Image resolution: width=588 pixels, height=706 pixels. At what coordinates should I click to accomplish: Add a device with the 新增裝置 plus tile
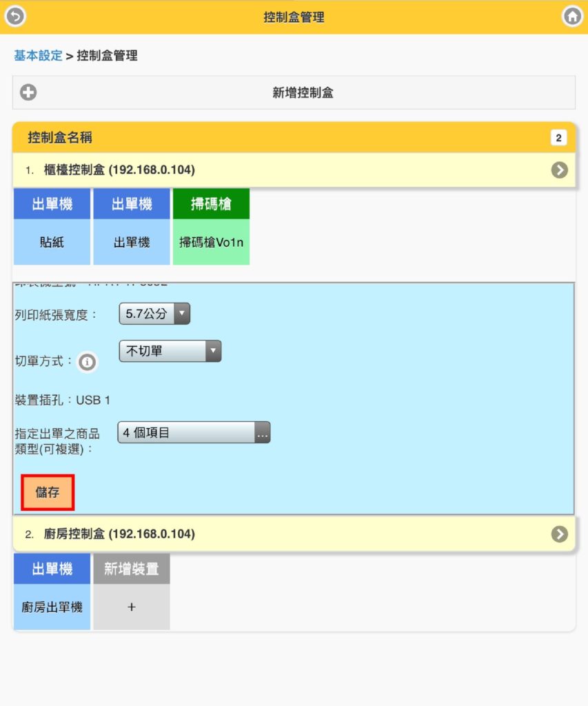coord(132,592)
